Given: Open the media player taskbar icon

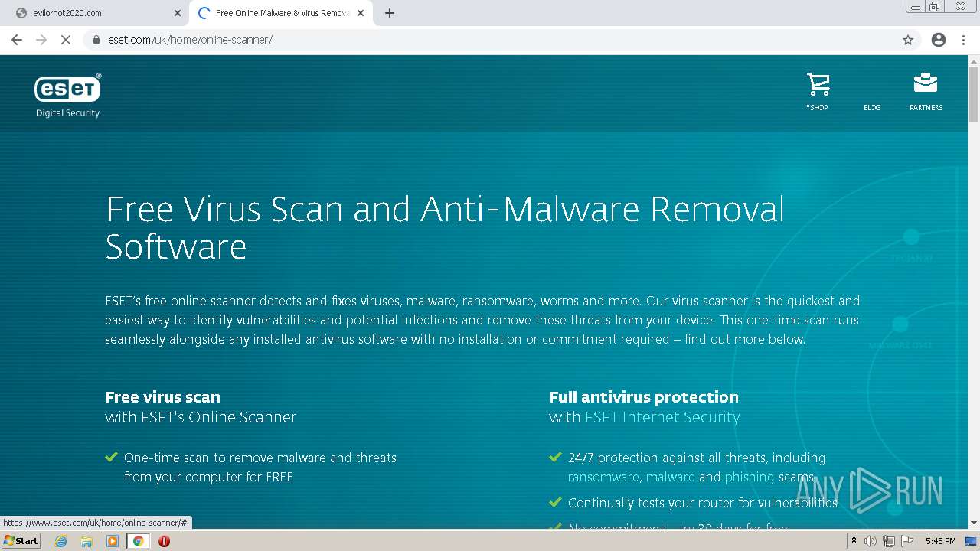Looking at the screenshot, I should (x=113, y=541).
